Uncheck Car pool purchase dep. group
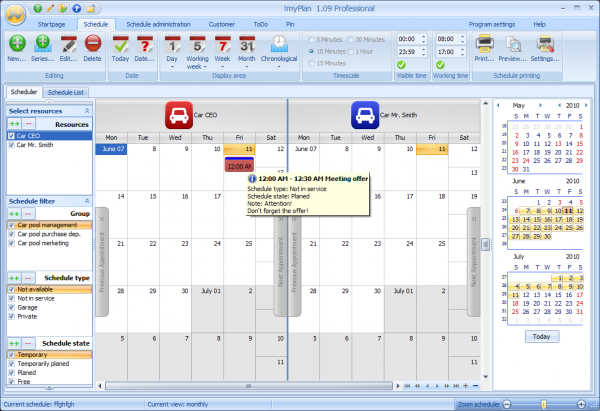Image resolution: width=600 pixels, height=411 pixels. pyautogui.click(x=11, y=234)
